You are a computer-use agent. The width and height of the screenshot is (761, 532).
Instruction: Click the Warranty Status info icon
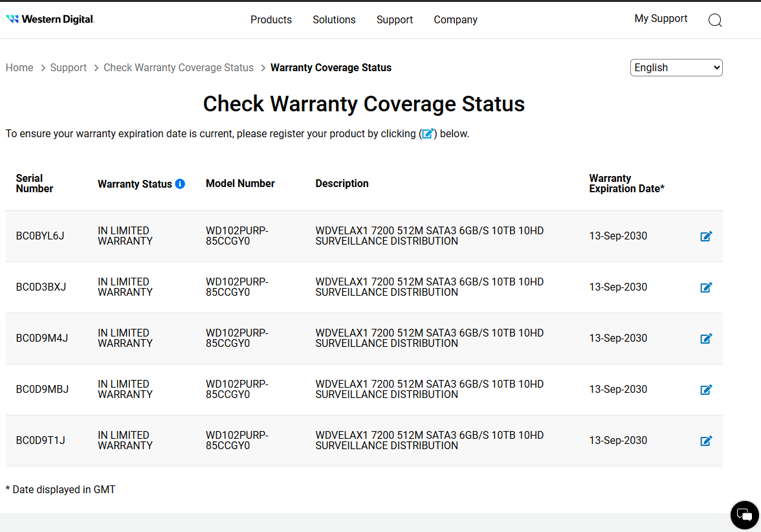coord(180,184)
